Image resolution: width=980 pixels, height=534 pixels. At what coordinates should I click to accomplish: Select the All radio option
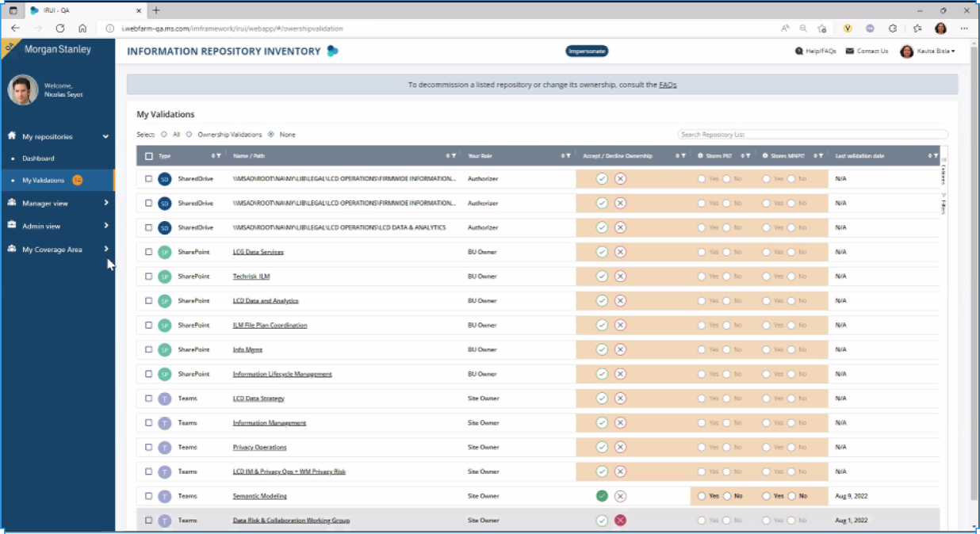(164, 135)
